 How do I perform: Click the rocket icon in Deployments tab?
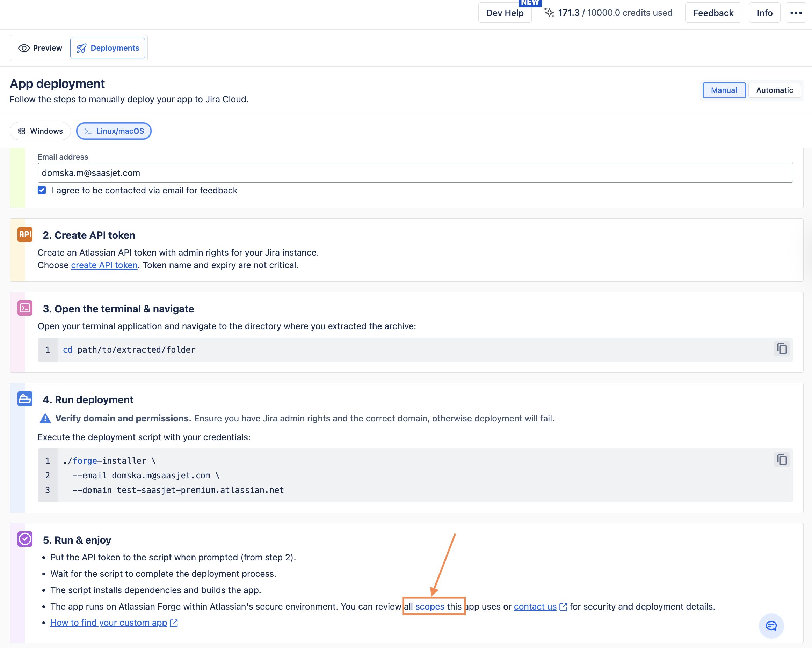(81, 48)
